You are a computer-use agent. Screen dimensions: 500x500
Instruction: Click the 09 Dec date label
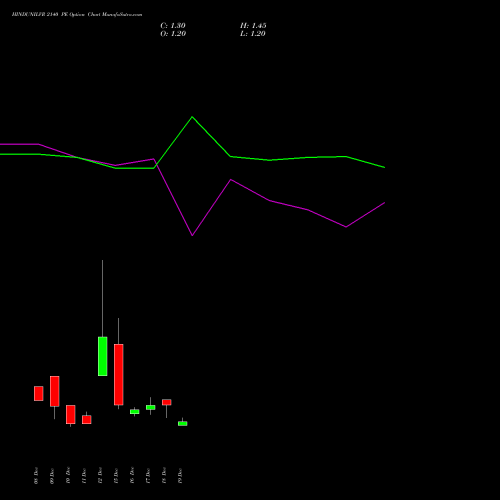click(52, 476)
